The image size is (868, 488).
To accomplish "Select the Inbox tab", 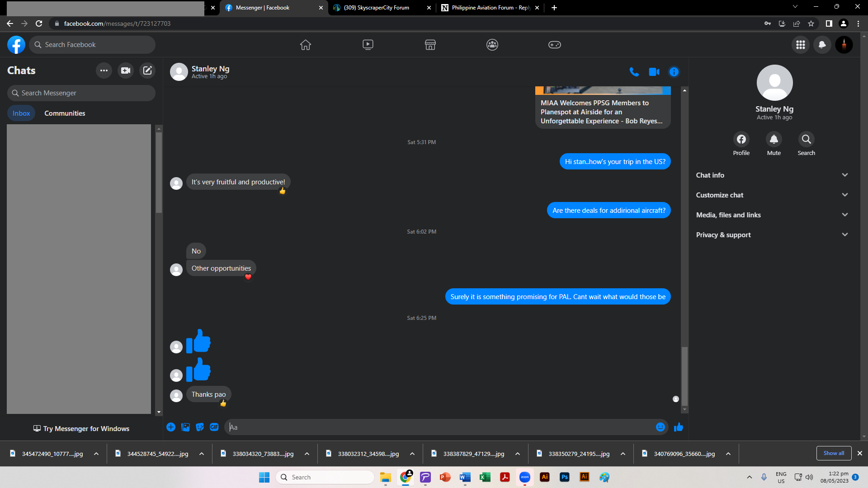I will tap(21, 113).
